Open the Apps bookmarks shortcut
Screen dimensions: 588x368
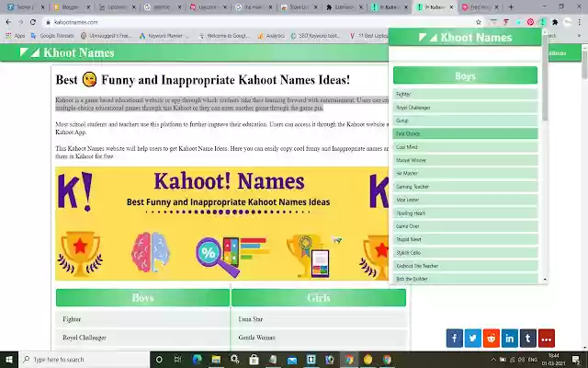coord(16,36)
